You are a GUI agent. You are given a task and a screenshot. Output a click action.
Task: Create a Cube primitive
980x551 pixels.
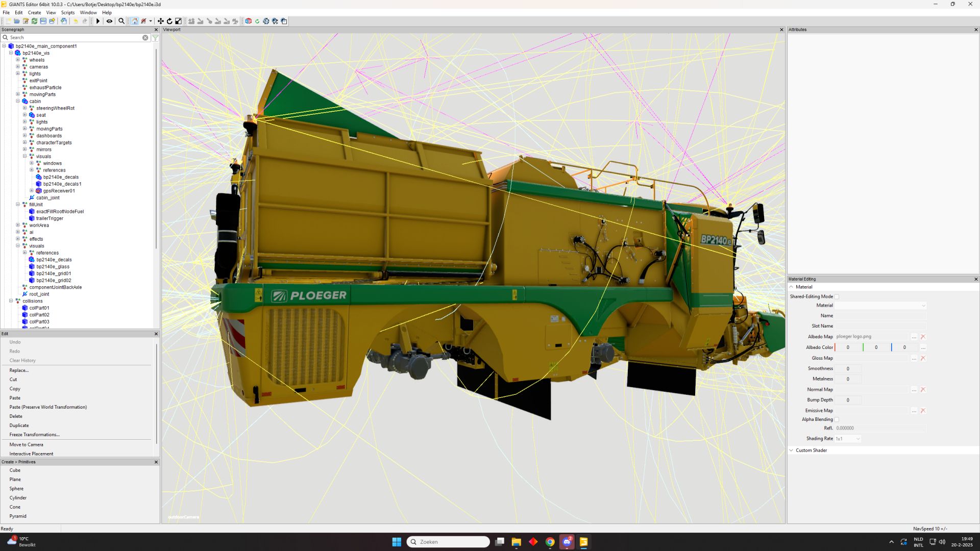point(15,470)
